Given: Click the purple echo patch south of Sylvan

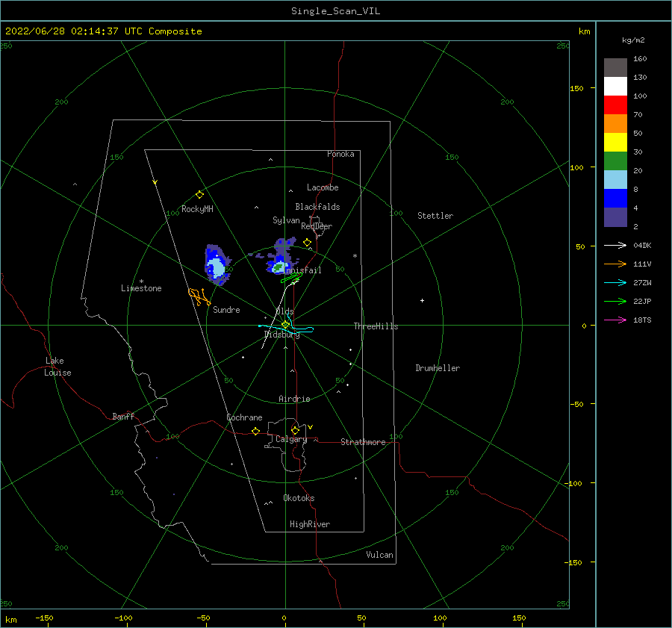Looking at the screenshot, I should 284,245.
